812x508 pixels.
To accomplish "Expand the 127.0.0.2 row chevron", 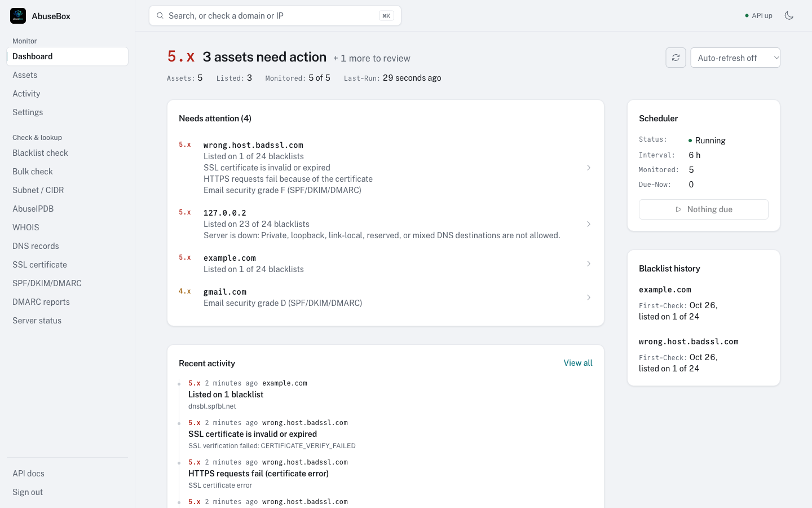I will pos(589,224).
